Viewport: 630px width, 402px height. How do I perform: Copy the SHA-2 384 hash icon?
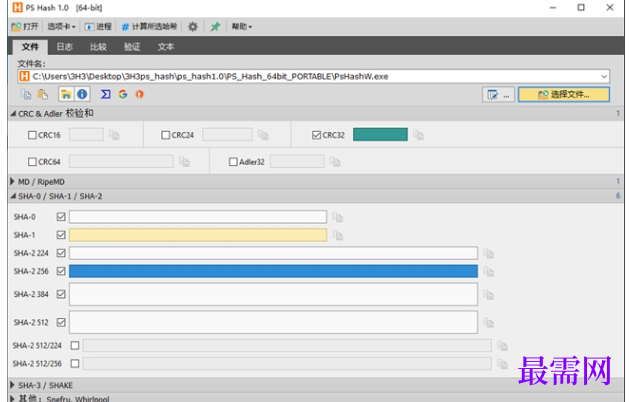tap(489, 295)
